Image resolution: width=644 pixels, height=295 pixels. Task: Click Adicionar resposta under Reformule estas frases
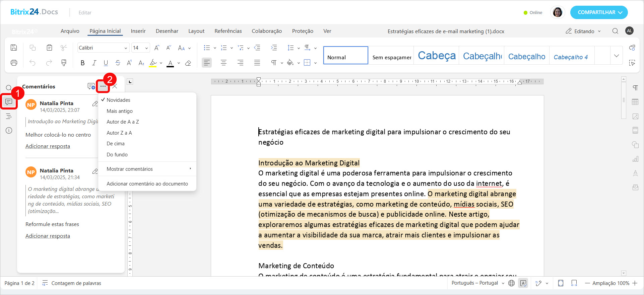point(48,236)
